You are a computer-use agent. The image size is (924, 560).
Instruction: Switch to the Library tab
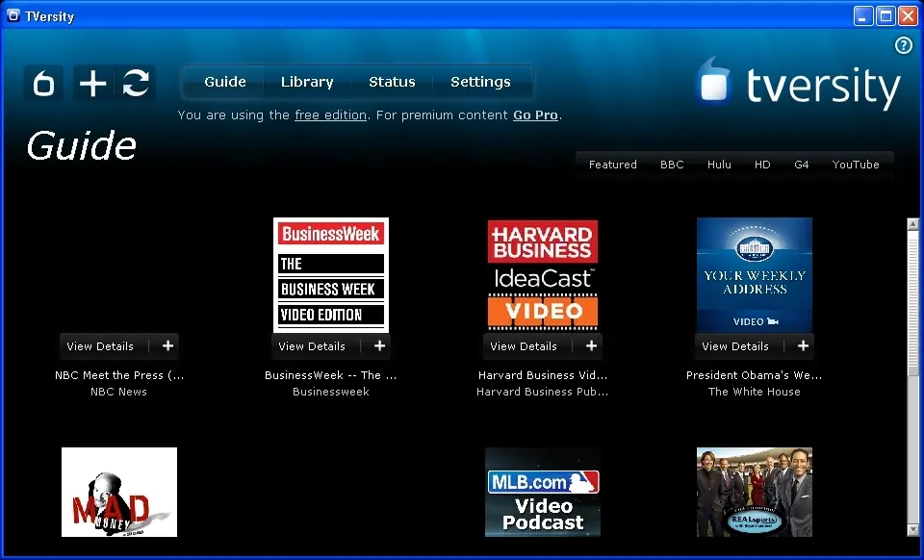click(307, 82)
